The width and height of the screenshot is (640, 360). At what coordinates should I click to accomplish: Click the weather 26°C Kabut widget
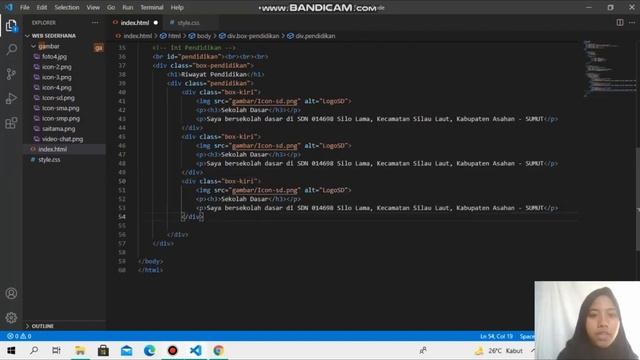click(499, 351)
